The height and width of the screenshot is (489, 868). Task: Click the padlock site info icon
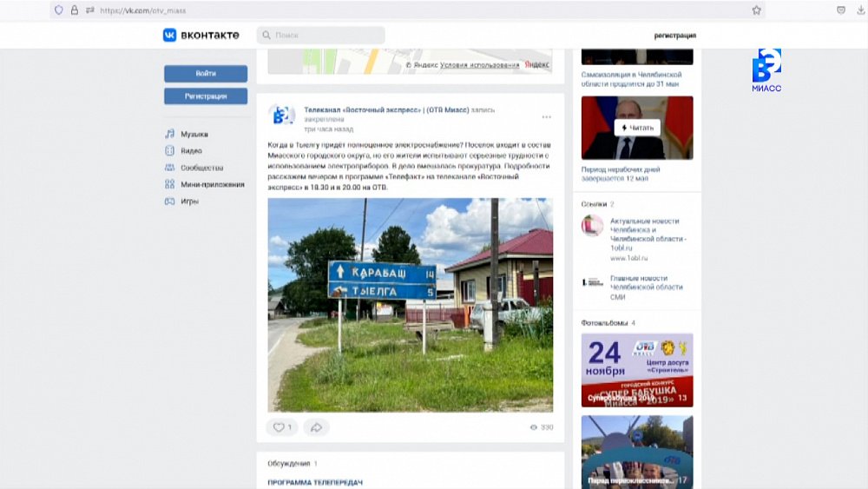coord(74,10)
